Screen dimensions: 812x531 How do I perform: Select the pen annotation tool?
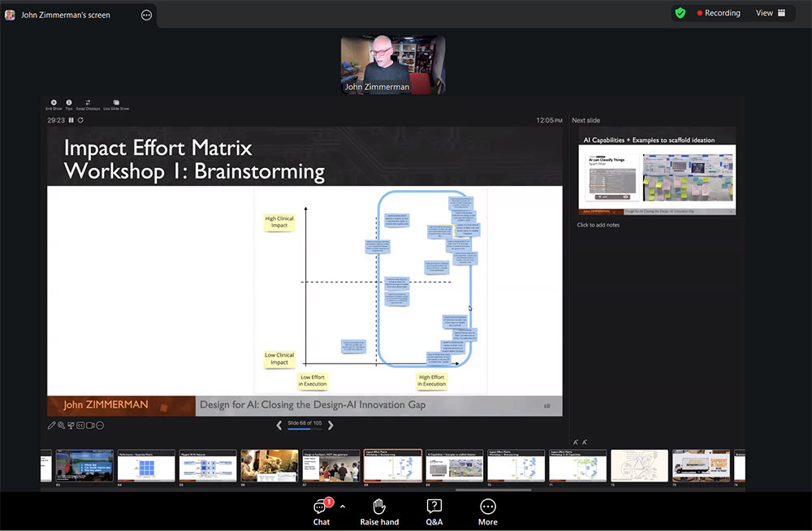[x=52, y=425]
